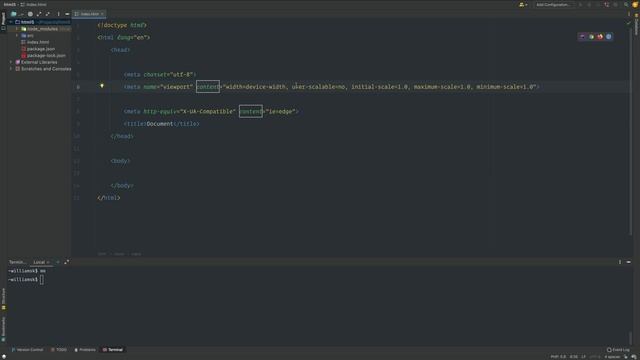Viewport: 640px width, 360px height.
Task: Click PHP language level in status bar
Action: [558, 357]
